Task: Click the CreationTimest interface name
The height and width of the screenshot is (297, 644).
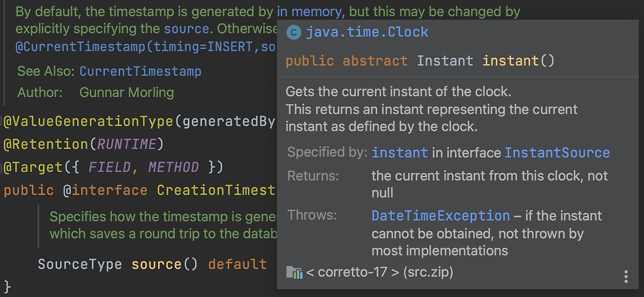Action: pyautogui.click(x=217, y=190)
